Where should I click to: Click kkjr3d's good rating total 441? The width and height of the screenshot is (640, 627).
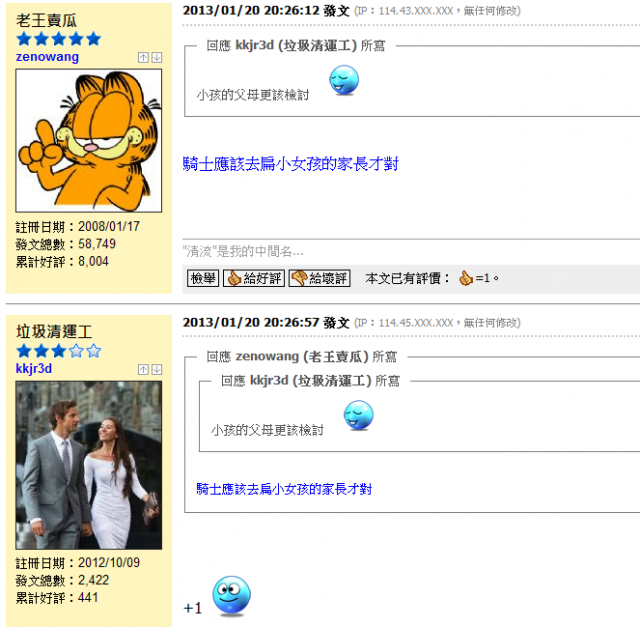88,598
